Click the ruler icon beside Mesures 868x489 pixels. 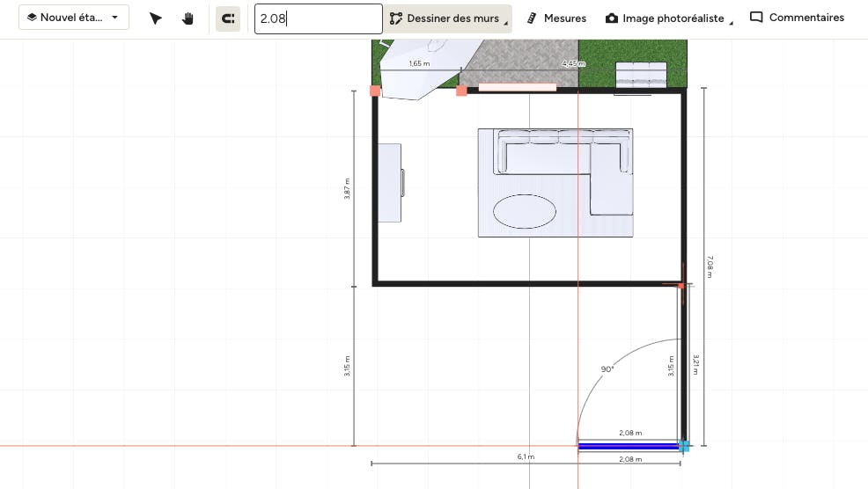[532, 18]
